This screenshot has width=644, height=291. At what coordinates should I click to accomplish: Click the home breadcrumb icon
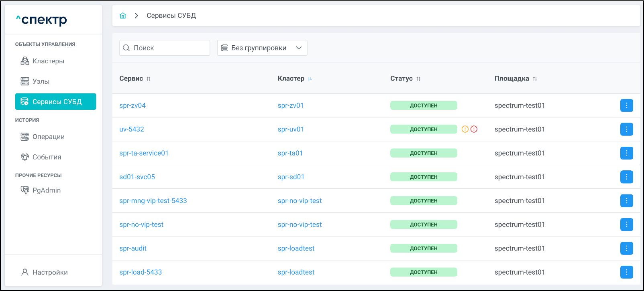click(123, 16)
